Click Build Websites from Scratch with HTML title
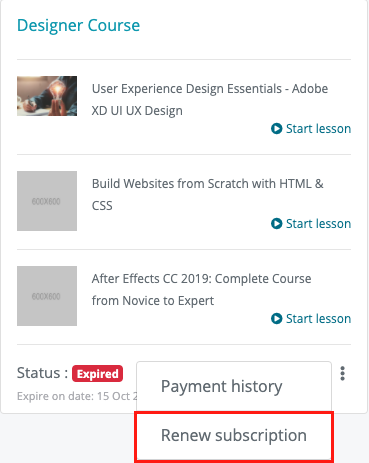 coord(207,195)
